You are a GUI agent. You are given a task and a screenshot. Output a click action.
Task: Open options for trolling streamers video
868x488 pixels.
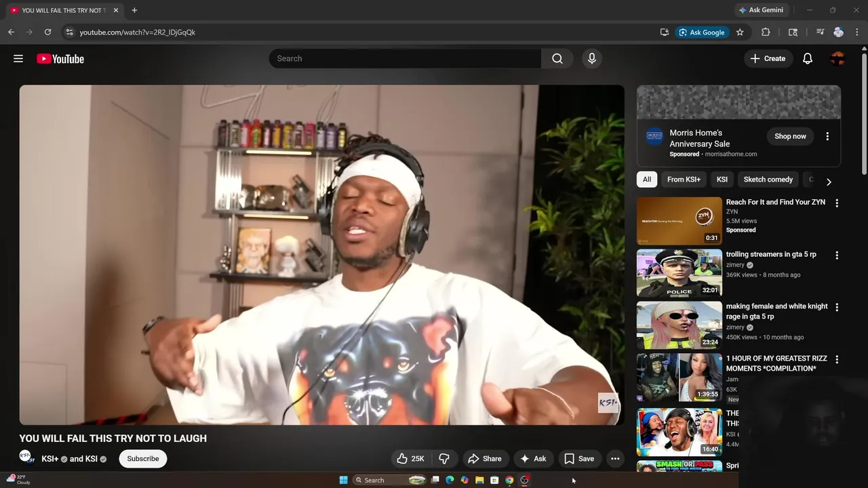tap(837, 256)
